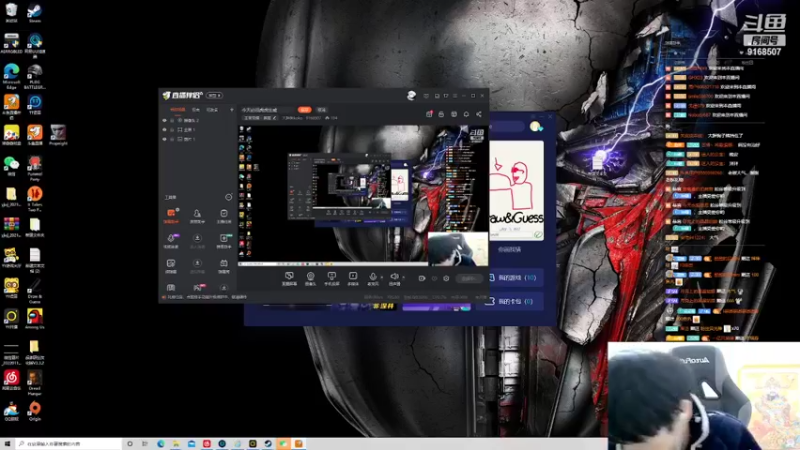Switch to the second scene tab
The width and height of the screenshot is (800, 450).
(x=195, y=110)
